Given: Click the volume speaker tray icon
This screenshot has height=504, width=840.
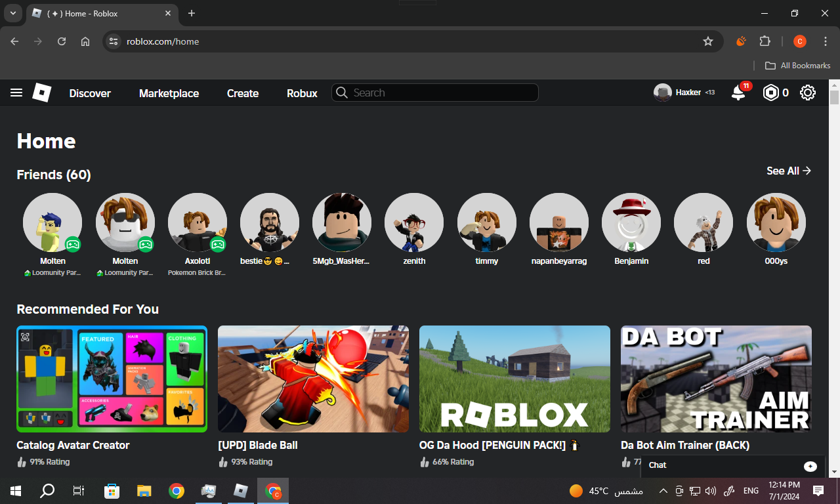Looking at the screenshot, I should pyautogui.click(x=711, y=491).
